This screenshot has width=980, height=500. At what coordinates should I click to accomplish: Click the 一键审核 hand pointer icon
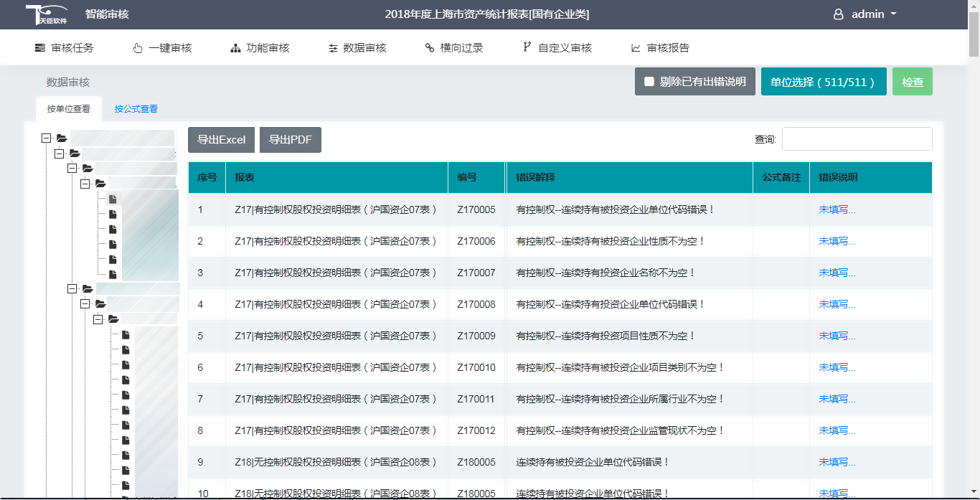tap(138, 48)
